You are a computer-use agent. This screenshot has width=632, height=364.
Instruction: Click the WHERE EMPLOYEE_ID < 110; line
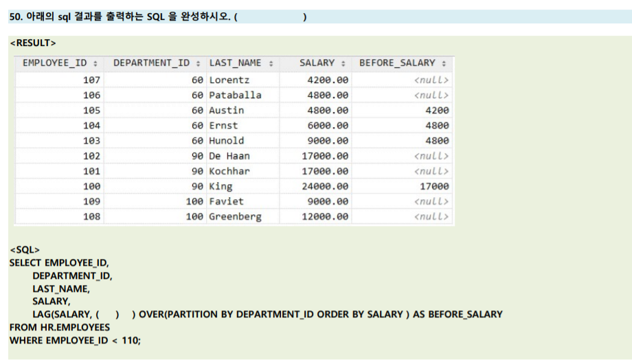[x=75, y=341]
